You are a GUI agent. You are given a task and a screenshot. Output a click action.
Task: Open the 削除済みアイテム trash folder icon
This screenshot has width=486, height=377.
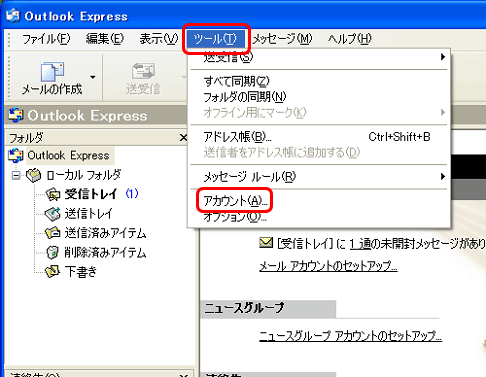click(52, 252)
